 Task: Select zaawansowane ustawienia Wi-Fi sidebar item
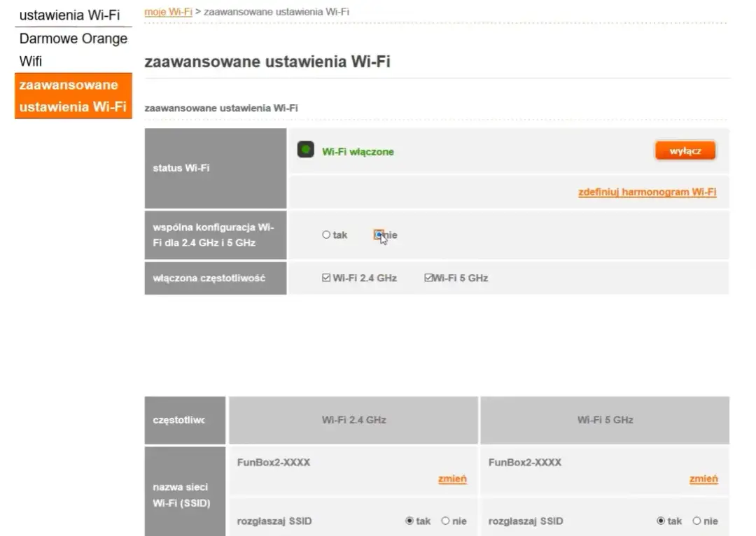[x=72, y=96]
